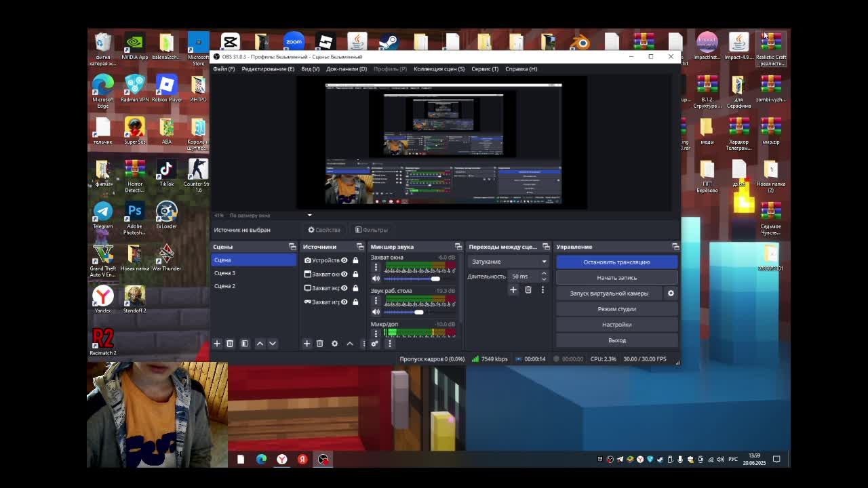Add a scene transition with plus icon
This screenshot has width=868, height=488.
pyautogui.click(x=513, y=290)
